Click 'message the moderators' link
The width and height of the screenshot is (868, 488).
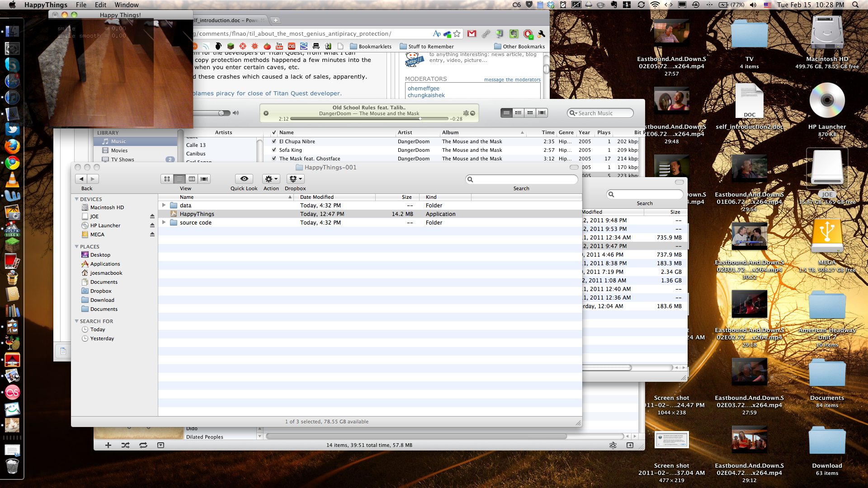[512, 80]
